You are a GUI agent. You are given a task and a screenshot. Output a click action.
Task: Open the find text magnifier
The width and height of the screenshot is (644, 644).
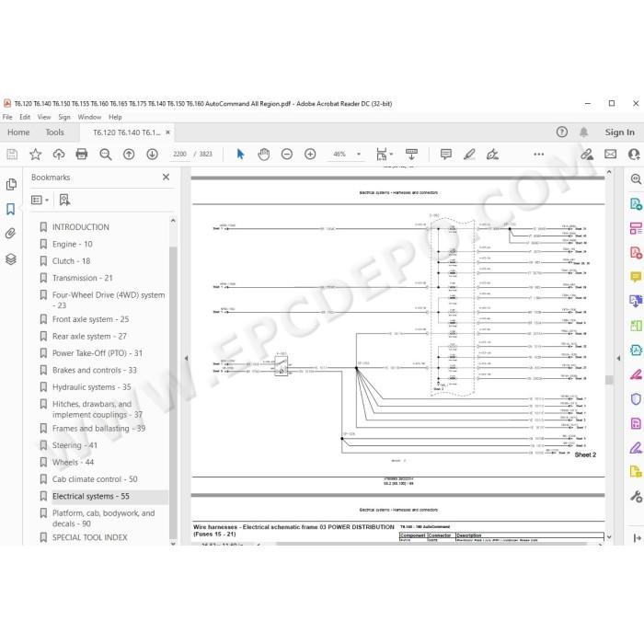point(105,155)
